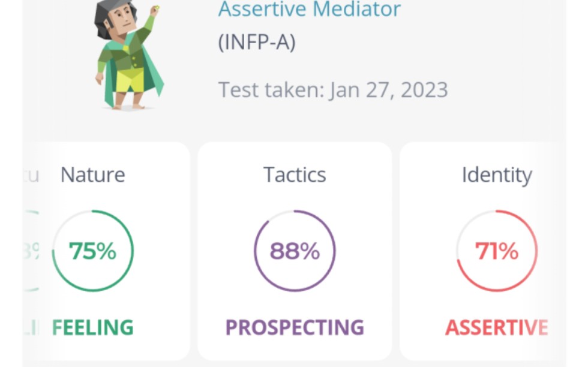Viewport: 588px width, 367px height.
Task: Reveal the partially hidden card at left edge
Action: coord(31,251)
